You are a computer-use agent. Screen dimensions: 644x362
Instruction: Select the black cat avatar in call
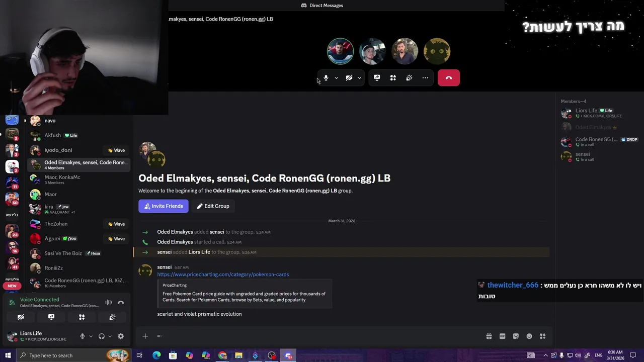pos(437,51)
